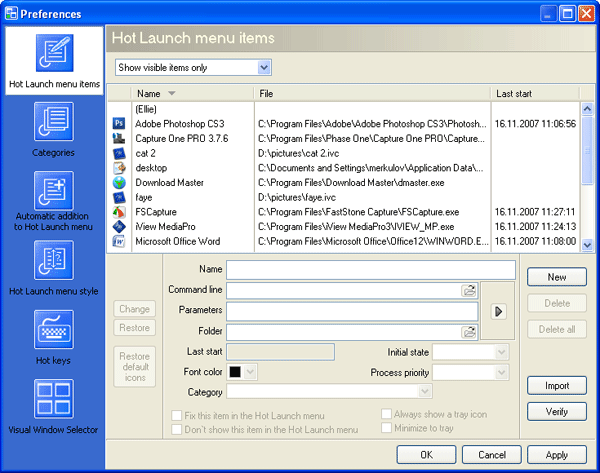Click the Capture One PRO row icon

[x=119, y=138]
